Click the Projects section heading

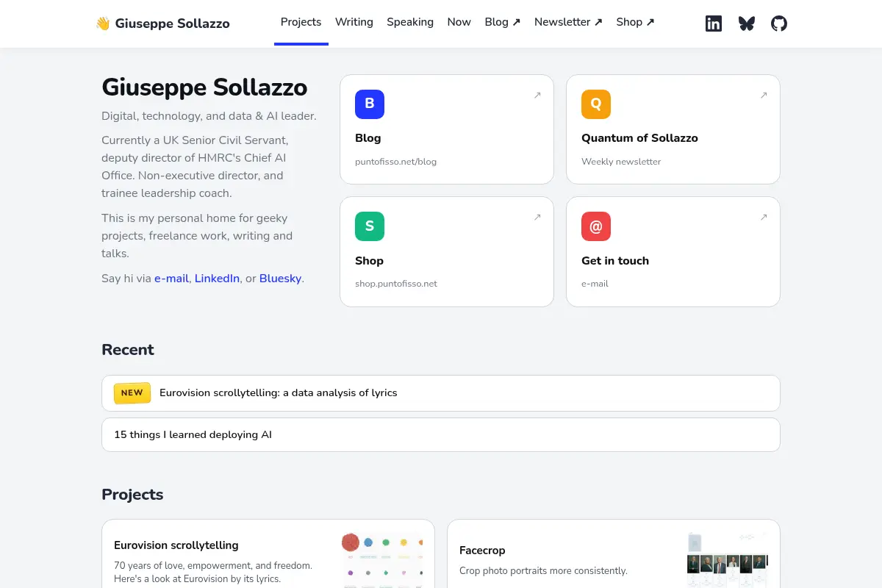[132, 495]
